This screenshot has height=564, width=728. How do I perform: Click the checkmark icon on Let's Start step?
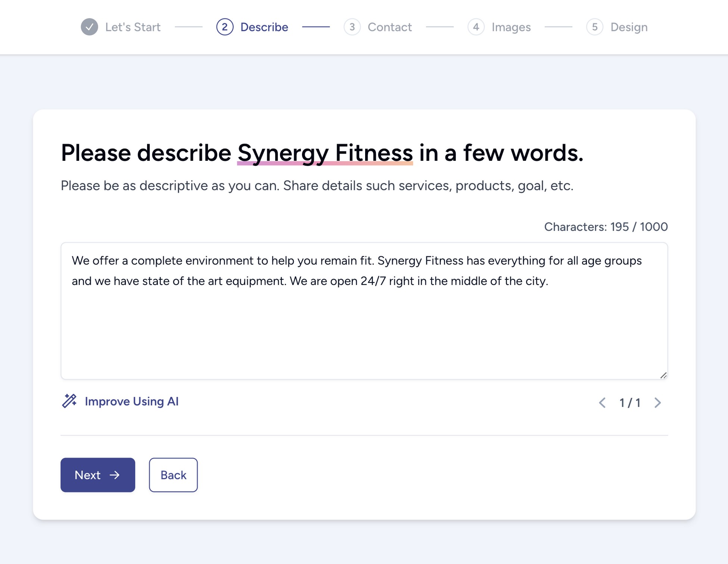click(x=87, y=26)
